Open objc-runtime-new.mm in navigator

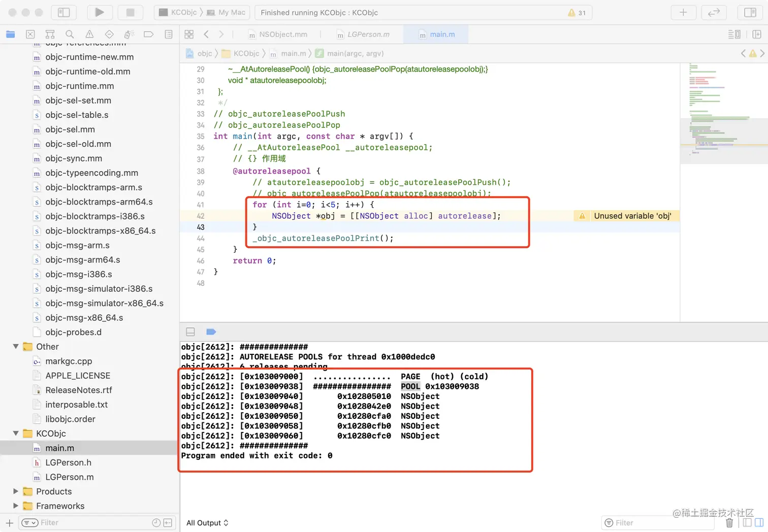(89, 57)
